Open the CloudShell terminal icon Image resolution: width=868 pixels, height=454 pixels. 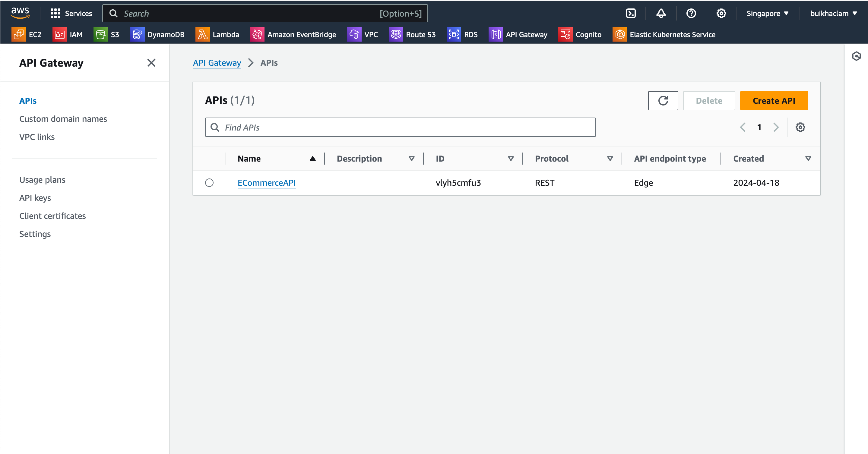click(630, 14)
